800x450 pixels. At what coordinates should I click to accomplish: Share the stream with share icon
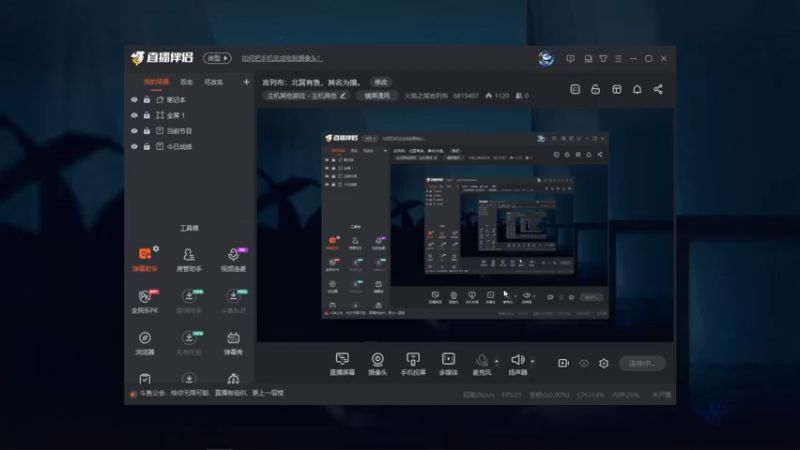point(658,89)
